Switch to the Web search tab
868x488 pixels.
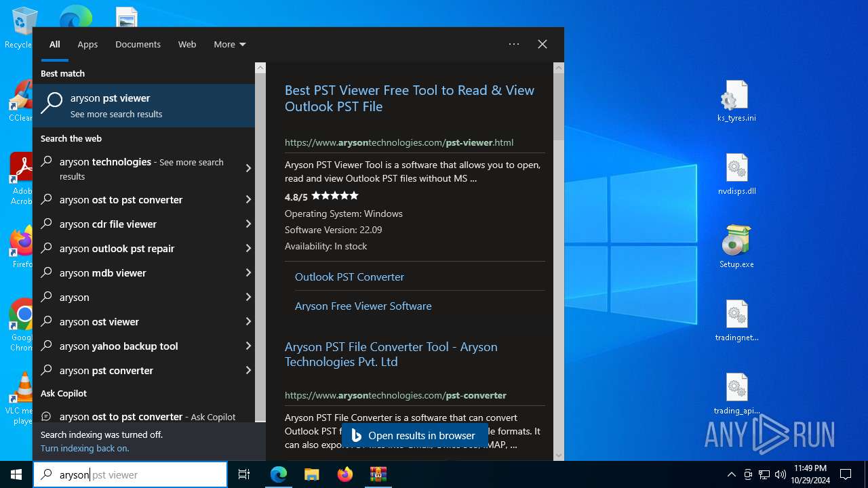187,44
